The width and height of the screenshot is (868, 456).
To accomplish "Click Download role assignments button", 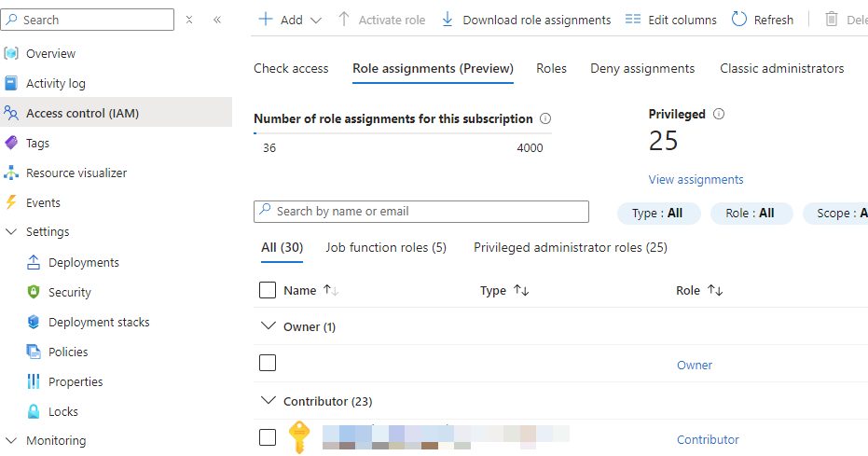I will coord(526,20).
